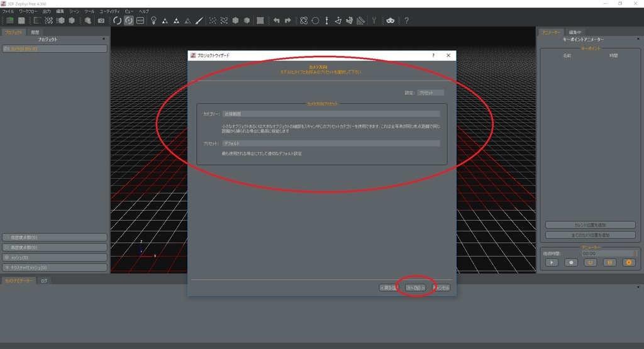The image size is (644, 349).
Task: Switch to the 履歴 tab
Action: tap(35, 32)
